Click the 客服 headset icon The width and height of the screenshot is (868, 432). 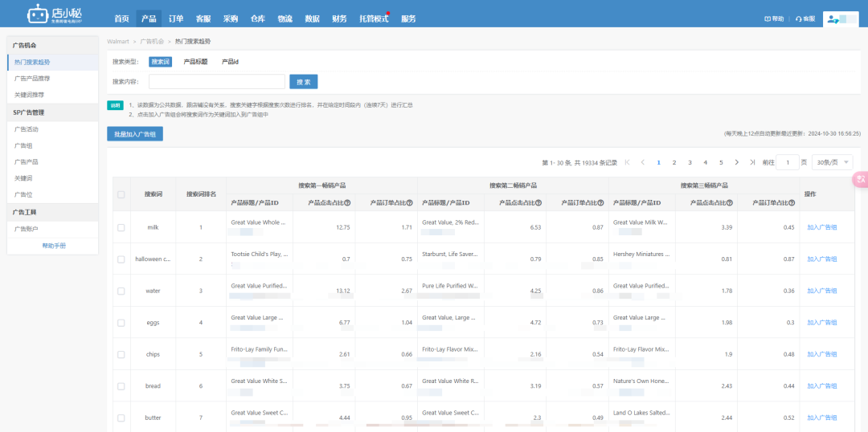click(x=799, y=18)
